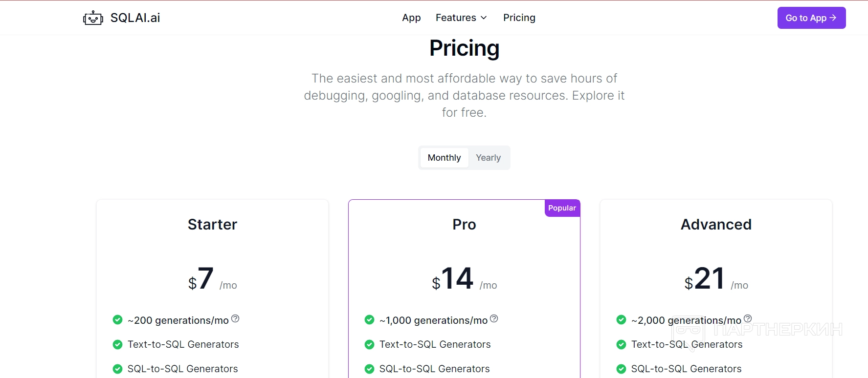Click green checkmark beside Pro SQL-to-SQL Generators
Screen dimensions: 868x378
click(369, 369)
